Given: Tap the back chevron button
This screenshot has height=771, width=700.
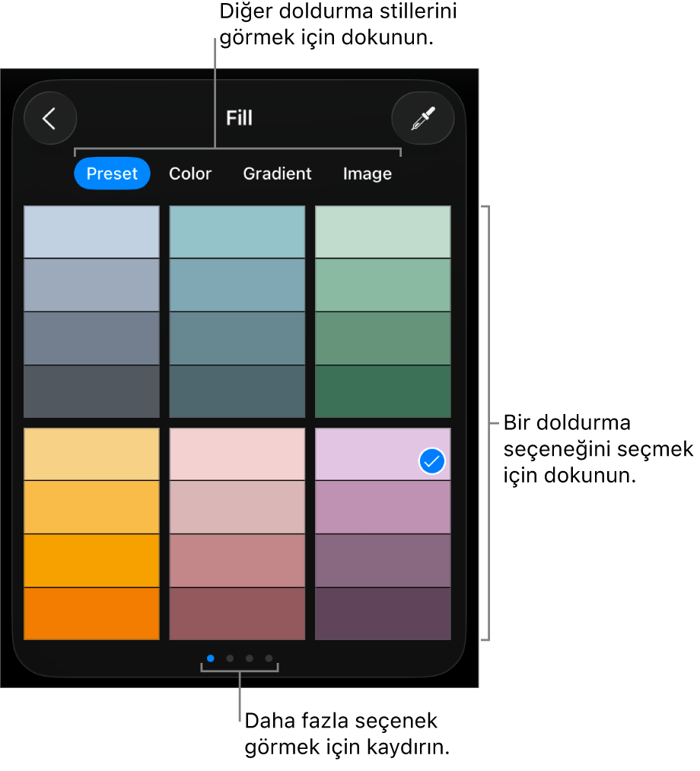Looking at the screenshot, I should click(x=50, y=118).
